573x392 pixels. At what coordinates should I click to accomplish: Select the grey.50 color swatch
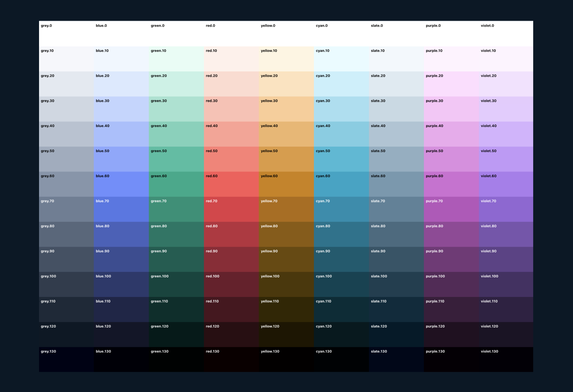click(x=66, y=159)
